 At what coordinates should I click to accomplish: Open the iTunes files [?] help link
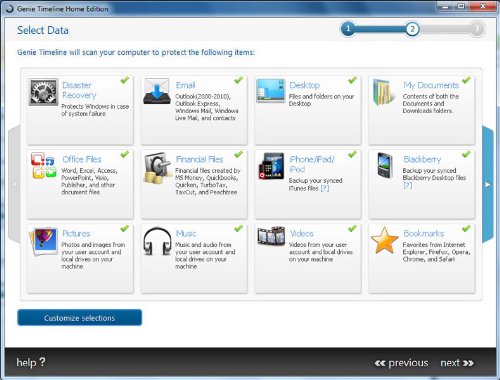tap(324, 188)
